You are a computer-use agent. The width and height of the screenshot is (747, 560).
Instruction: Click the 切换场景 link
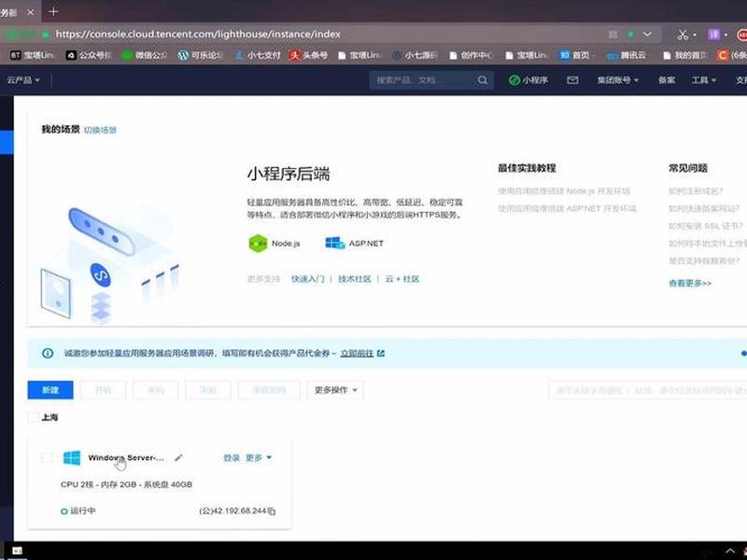coord(100,130)
